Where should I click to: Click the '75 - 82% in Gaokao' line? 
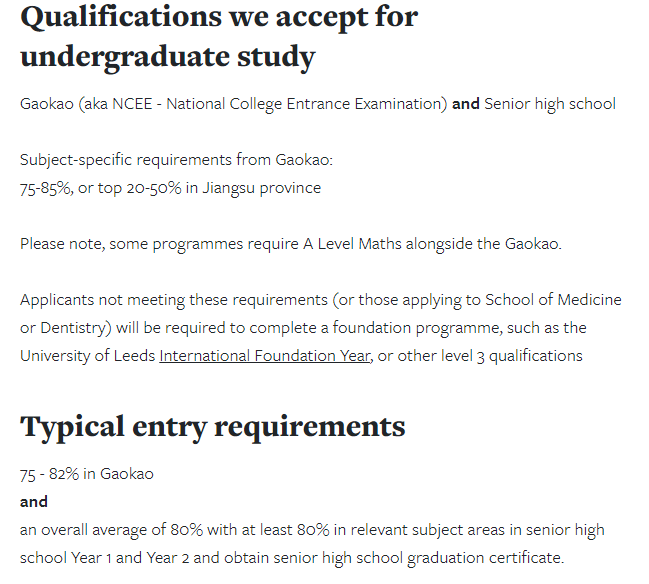pos(87,474)
